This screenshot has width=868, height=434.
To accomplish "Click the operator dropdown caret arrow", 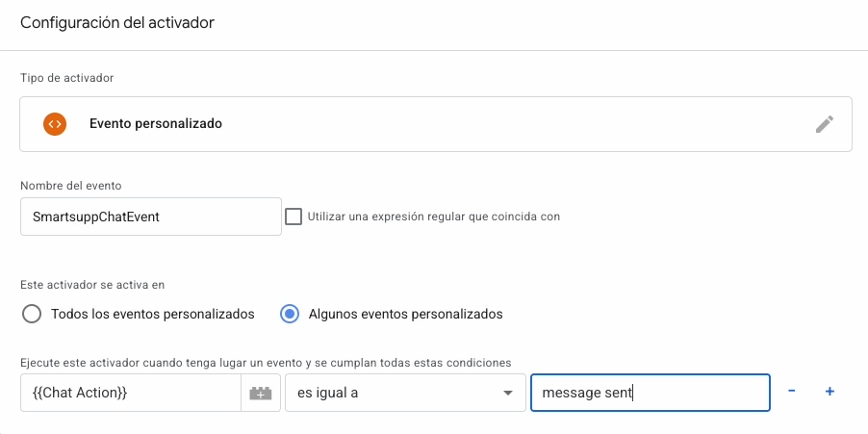I will tap(507, 394).
